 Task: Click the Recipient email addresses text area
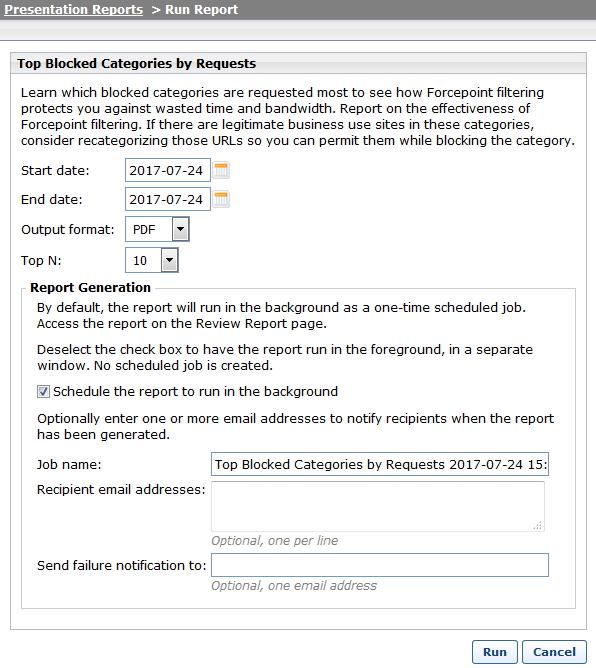point(378,507)
